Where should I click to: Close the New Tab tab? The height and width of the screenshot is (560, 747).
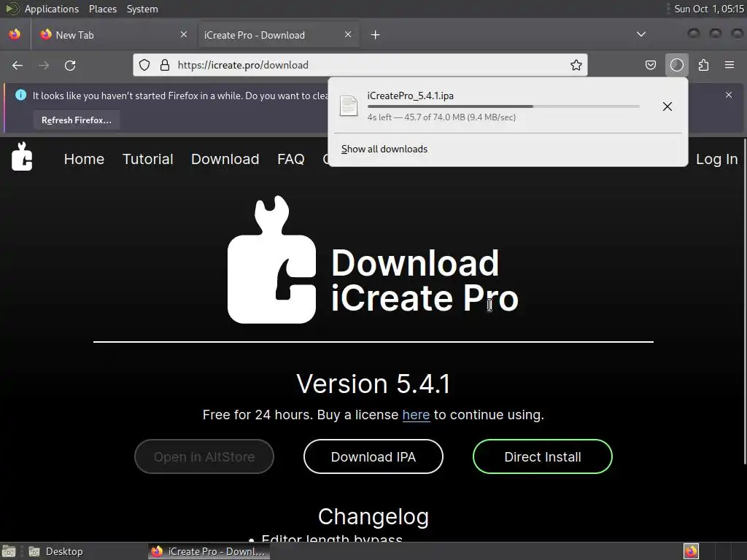coord(183,34)
